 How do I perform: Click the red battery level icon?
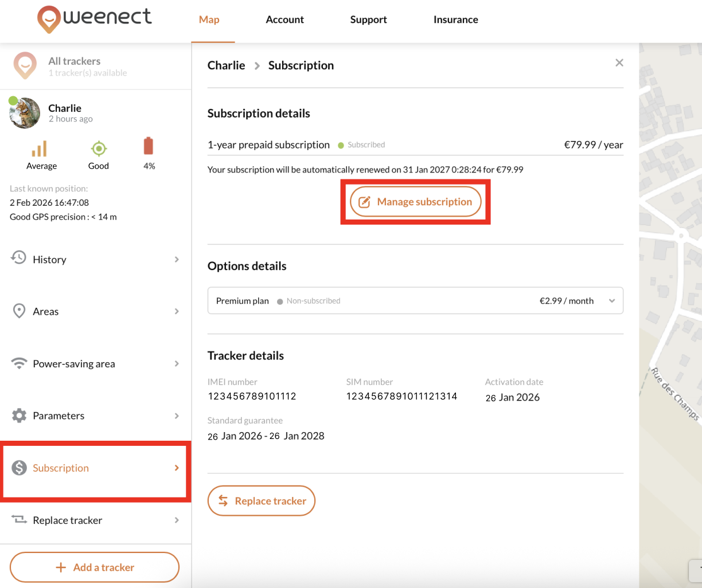pyautogui.click(x=149, y=147)
